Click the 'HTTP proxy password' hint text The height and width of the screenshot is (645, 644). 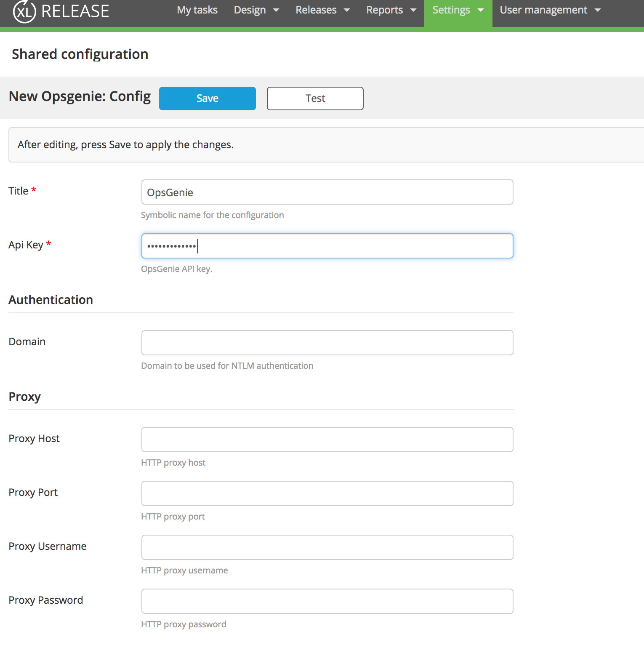(184, 624)
